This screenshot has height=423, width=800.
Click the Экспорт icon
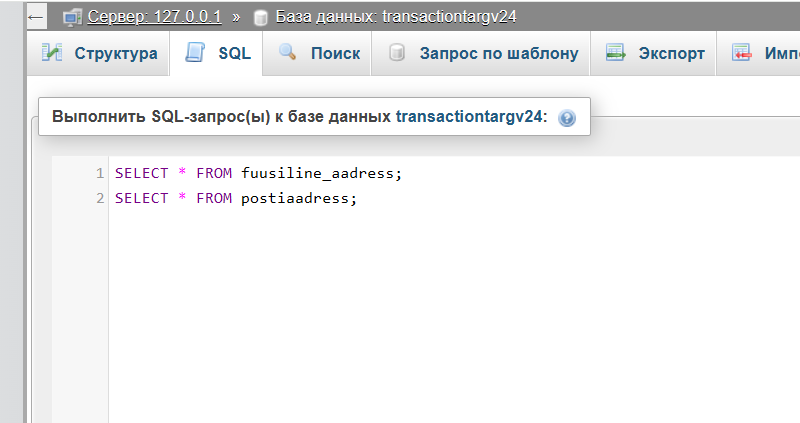615,53
